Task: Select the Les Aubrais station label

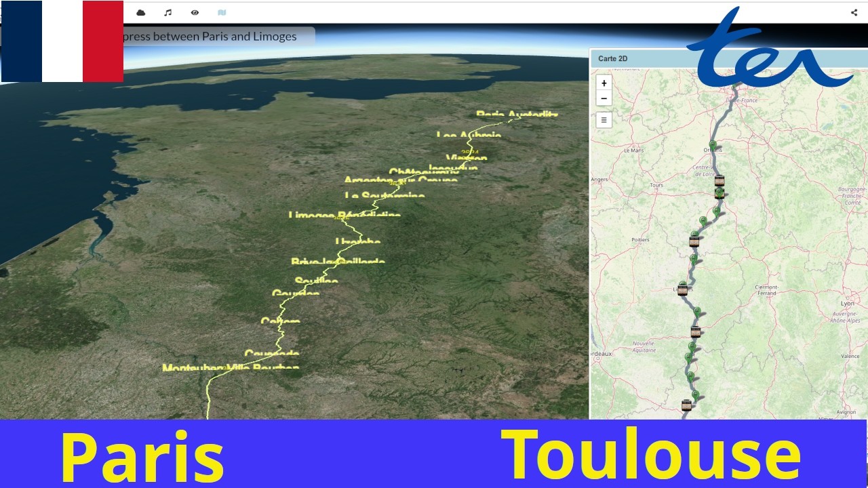Action: tap(469, 136)
